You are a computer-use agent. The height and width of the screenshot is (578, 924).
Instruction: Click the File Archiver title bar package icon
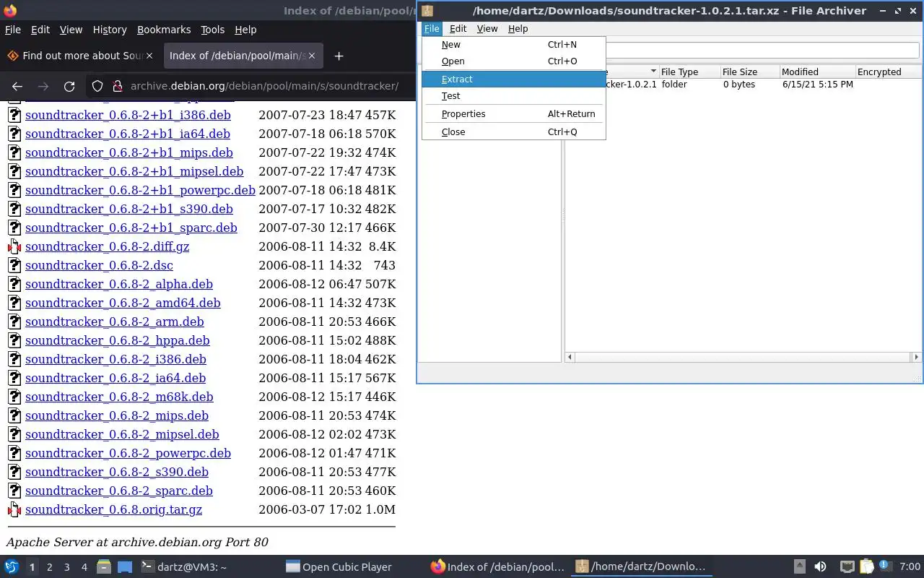pos(427,11)
